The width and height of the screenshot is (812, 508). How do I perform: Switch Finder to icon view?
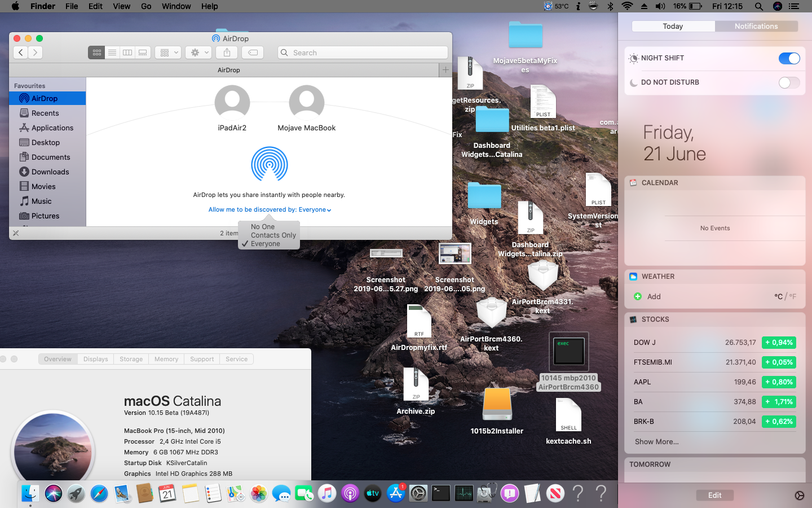click(x=97, y=52)
